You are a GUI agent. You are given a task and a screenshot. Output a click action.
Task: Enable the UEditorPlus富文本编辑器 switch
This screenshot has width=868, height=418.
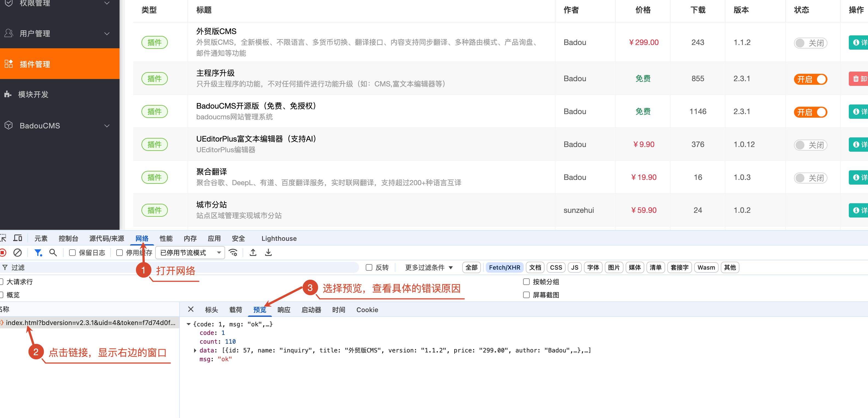click(810, 145)
